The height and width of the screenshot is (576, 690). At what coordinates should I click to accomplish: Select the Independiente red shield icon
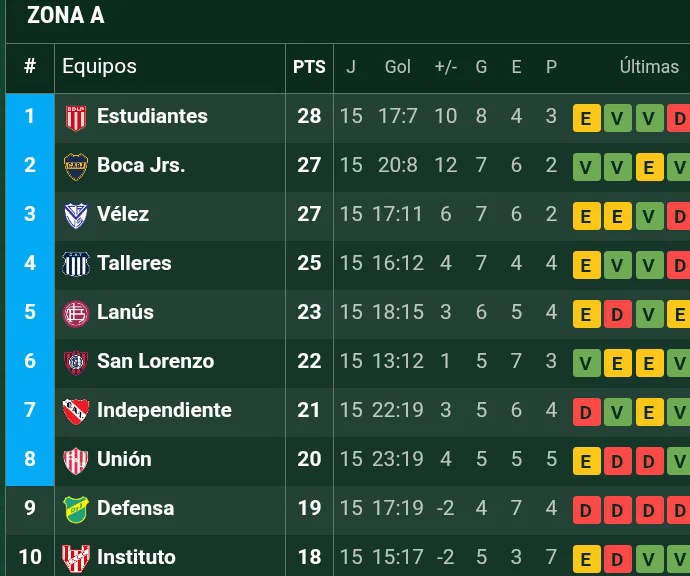[76, 411]
